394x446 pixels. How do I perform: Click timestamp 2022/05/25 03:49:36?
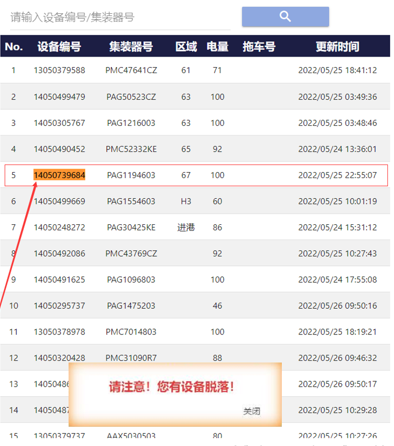[x=337, y=97]
